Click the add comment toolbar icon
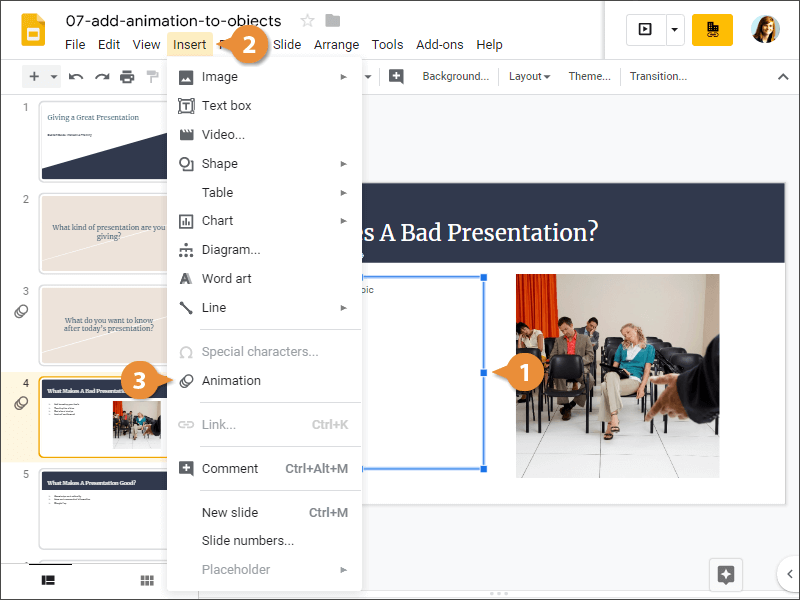 (396, 77)
